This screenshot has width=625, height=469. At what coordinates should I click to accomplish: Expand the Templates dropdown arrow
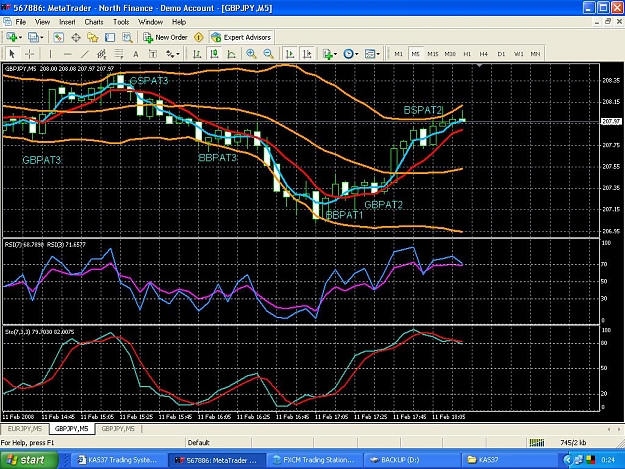[378, 54]
